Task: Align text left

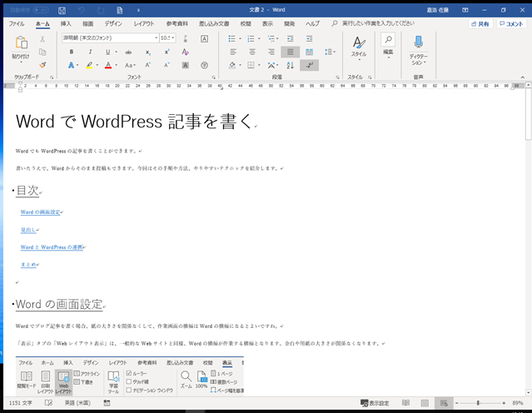Action: 233,52
